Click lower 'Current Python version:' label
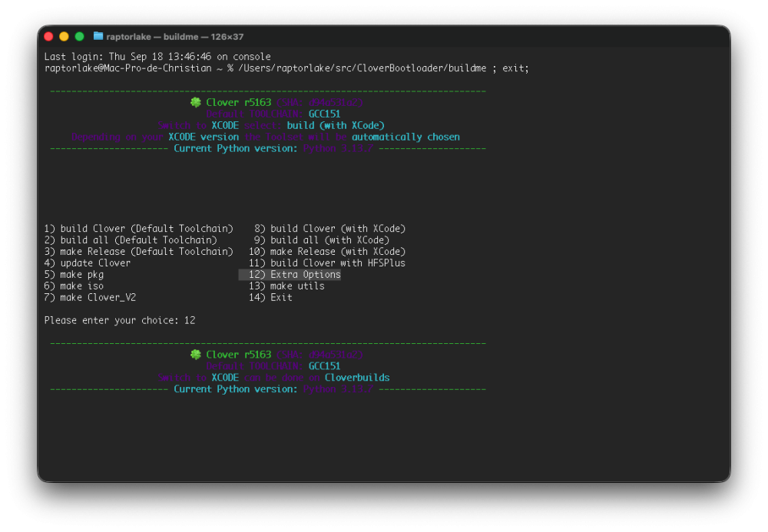Viewport: 768px width, 532px height. pyautogui.click(x=236, y=389)
